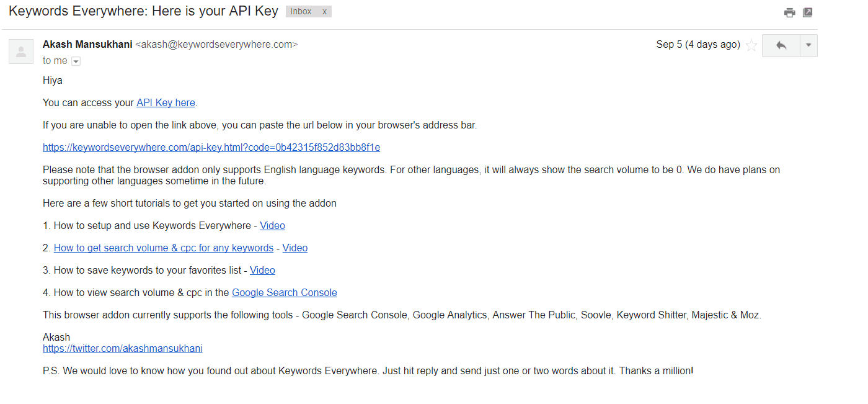
Task: Open the 'API Key here' link
Action: (165, 102)
